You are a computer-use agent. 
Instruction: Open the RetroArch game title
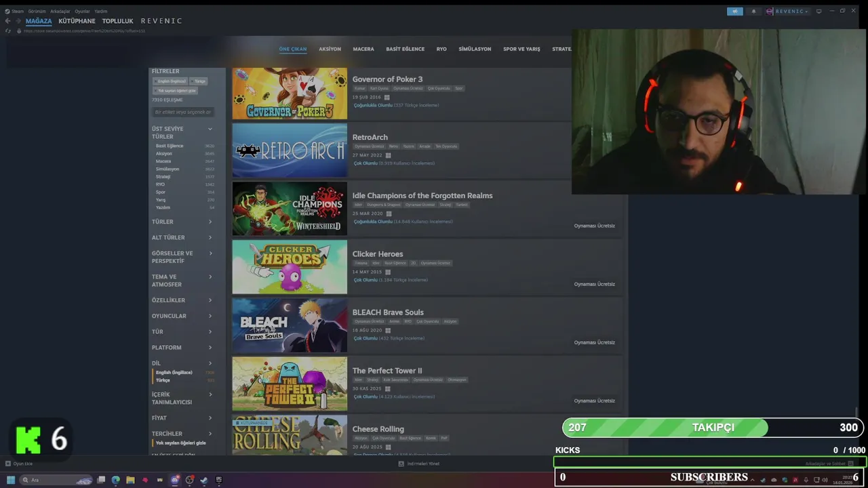370,137
